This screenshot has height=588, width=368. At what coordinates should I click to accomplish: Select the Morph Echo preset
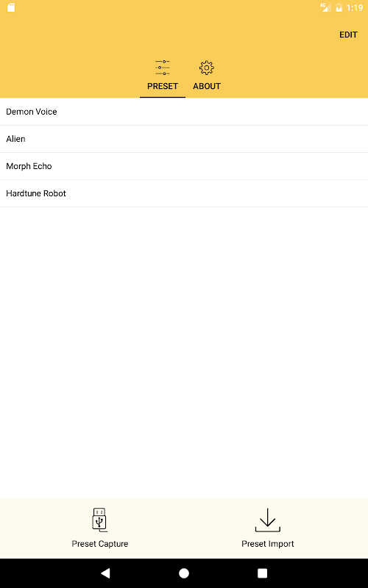[184, 166]
